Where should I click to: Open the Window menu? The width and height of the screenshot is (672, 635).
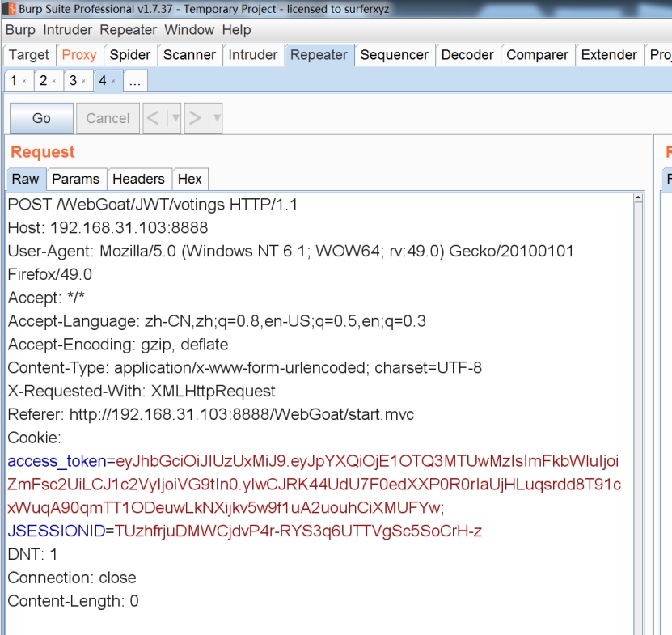pyautogui.click(x=189, y=30)
